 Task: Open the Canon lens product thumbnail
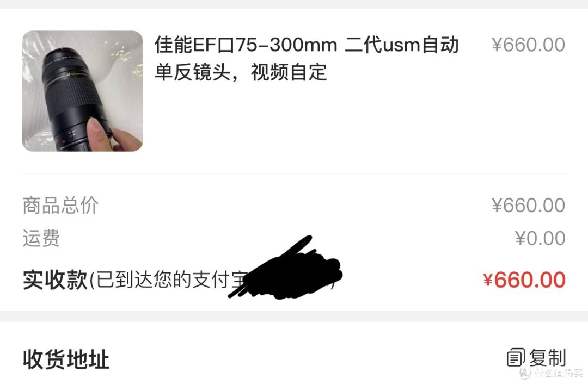click(x=83, y=91)
